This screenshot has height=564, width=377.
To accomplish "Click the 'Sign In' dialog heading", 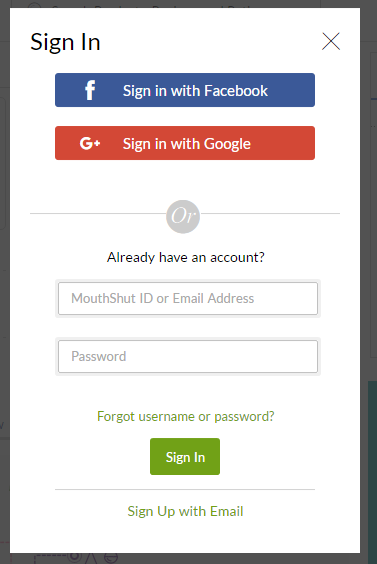I will (x=65, y=42).
